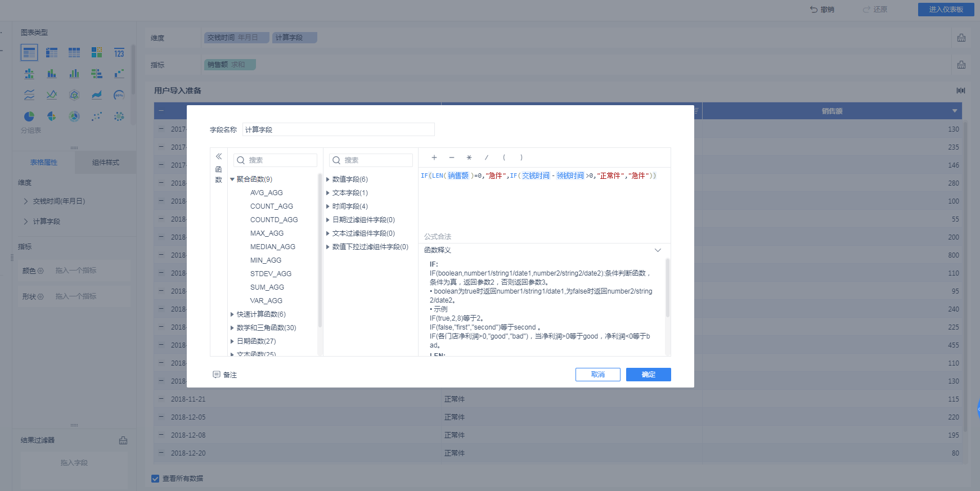980x491 pixels.
Task: Open shape settings gear icon
Action: click(41, 296)
